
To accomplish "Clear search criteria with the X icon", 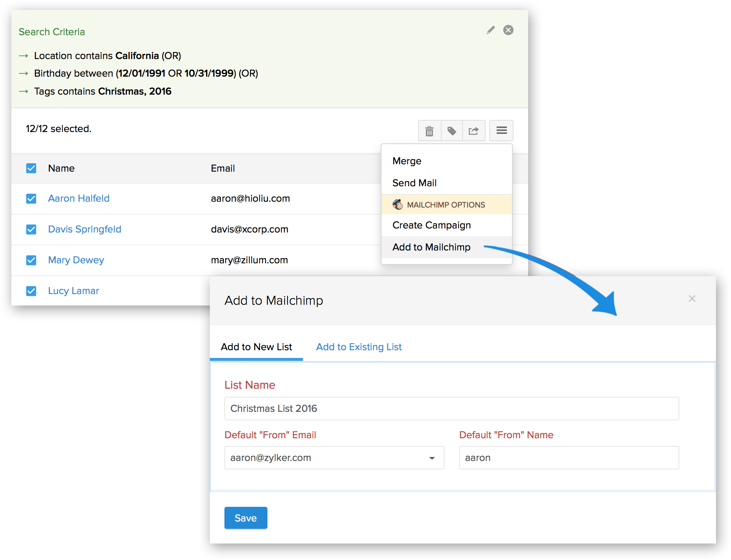I will coord(508,30).
